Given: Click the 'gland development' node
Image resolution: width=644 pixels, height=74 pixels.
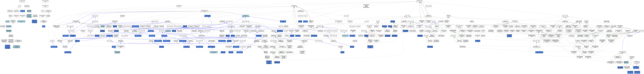Looking at the screenshot, I should pos(170,26).
